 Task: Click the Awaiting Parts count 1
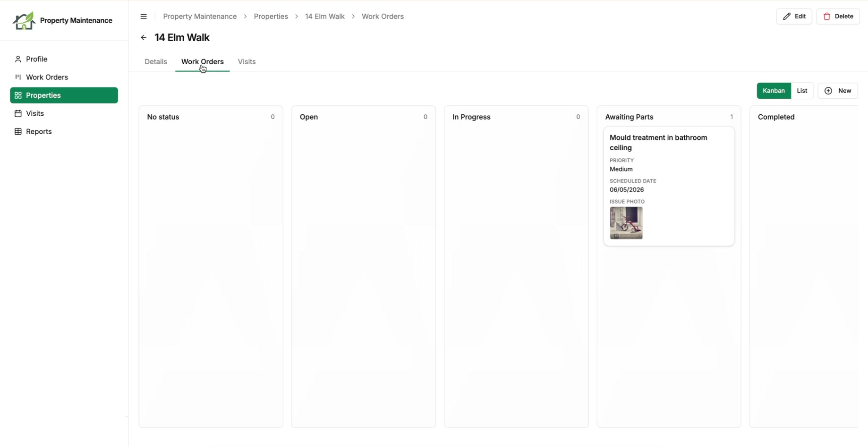pyautogui.click(x=732, y=117)
